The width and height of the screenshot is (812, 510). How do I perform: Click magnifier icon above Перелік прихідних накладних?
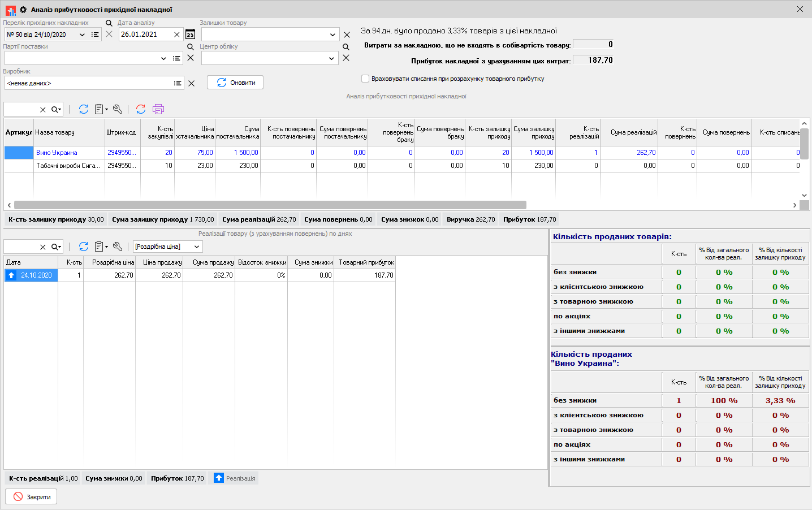(x=109, y=23)
